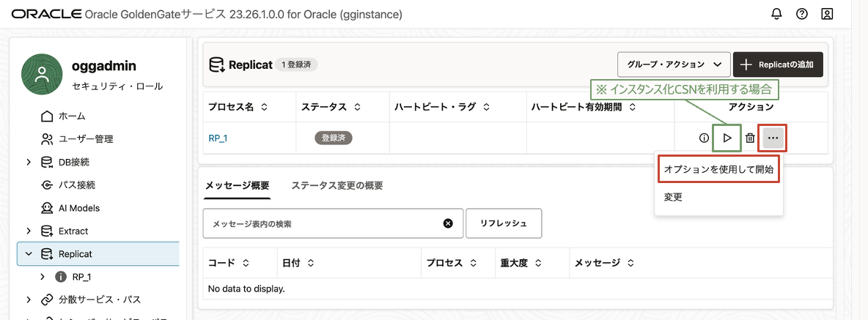This screenshot has height=320, width=868.
Task: Click the home icon beside ホーム
Action: pyautogui.click(x=47, y=116)
